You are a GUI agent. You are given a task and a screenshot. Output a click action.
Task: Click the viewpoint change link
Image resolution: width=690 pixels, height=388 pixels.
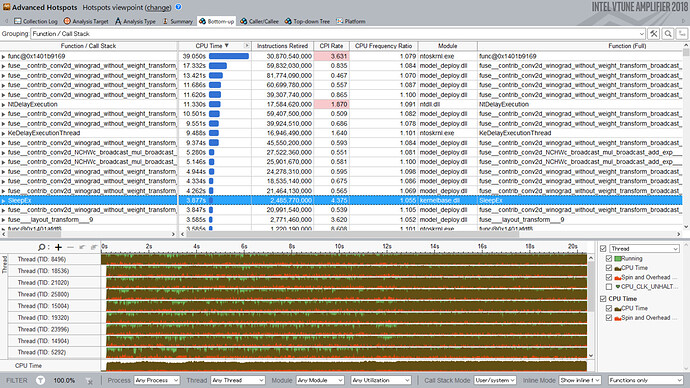158,7
